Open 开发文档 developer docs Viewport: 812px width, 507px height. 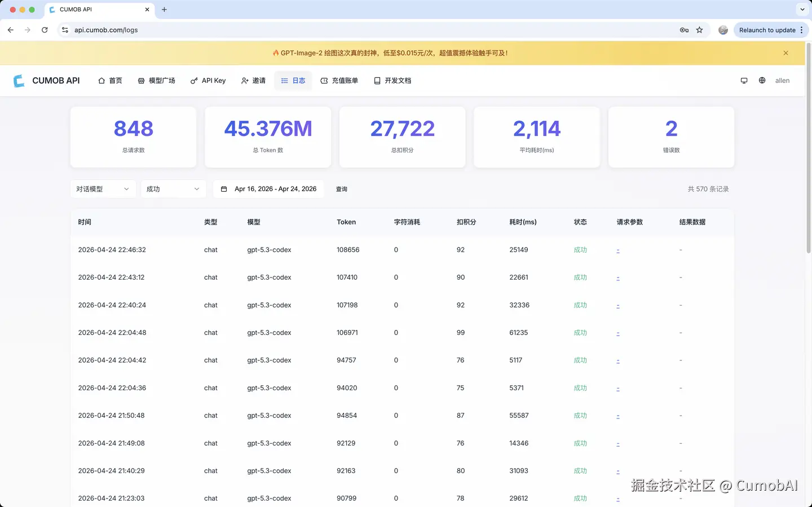pos(392,81)
